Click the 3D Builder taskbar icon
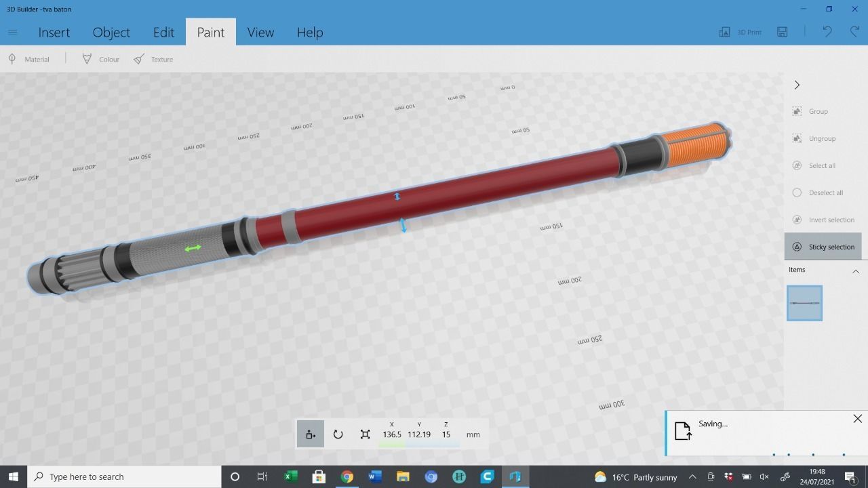 pos(515,476)
